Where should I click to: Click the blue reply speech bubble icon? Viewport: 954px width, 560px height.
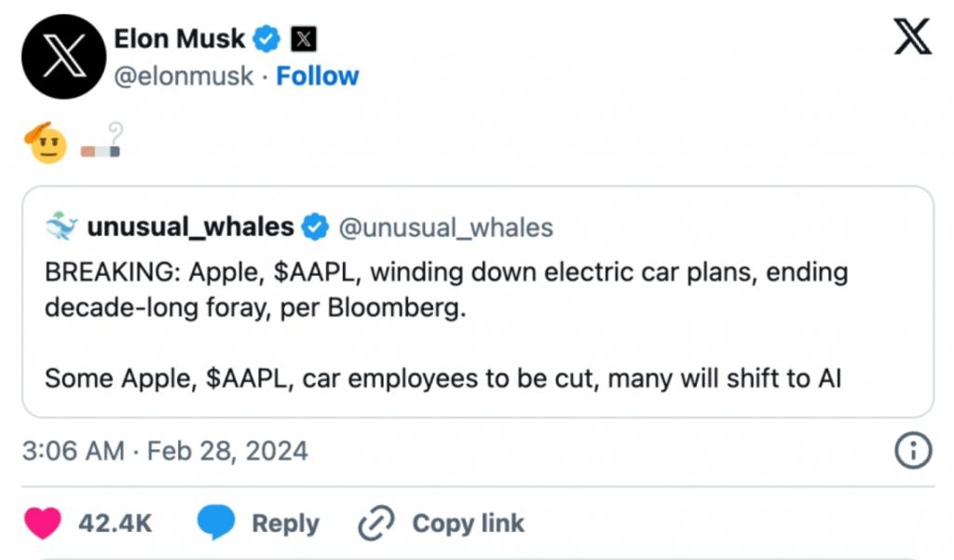(x=215, y=524)
